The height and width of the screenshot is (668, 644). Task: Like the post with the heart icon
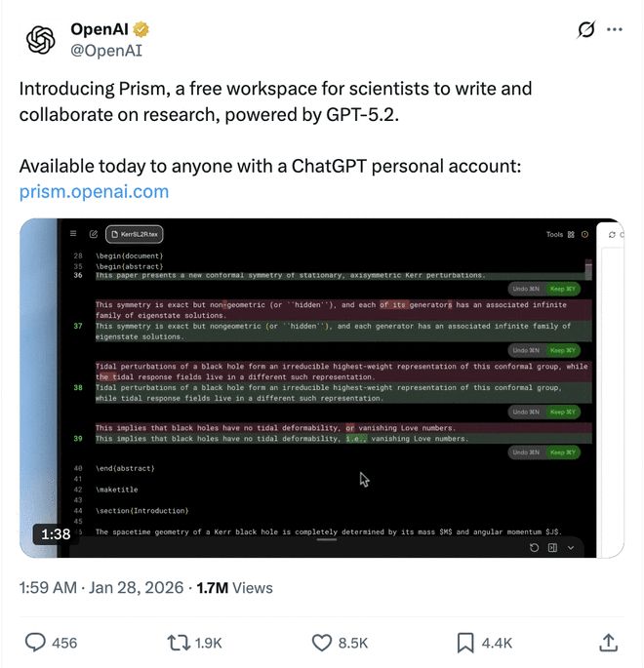322,643
